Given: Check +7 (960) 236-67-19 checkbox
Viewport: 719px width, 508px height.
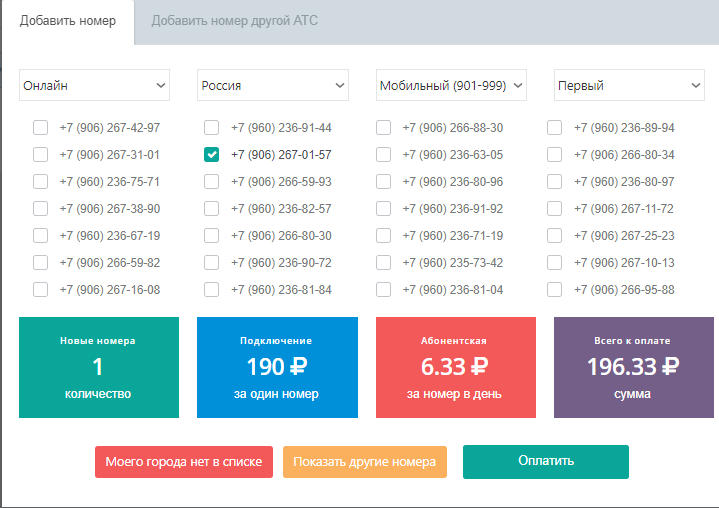Looking at the screenshot, I should click(40, 236).
